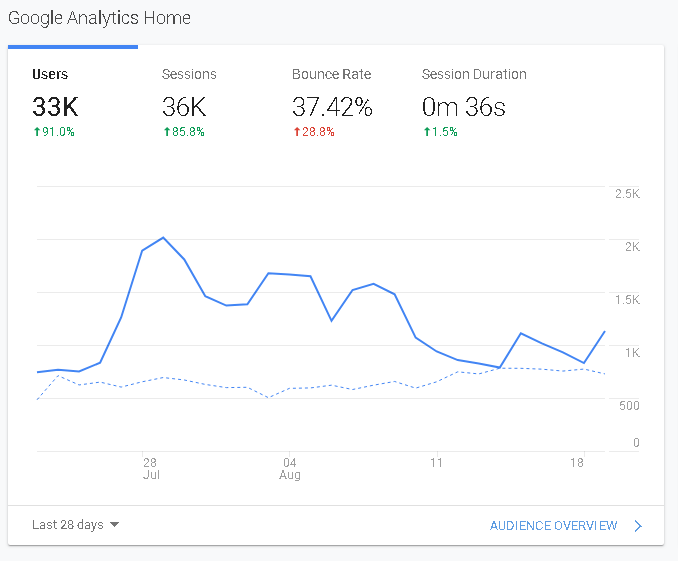This screenshot has width=678, height=561.
Task: Click the 2.5K y-axis label
Action: (x=627, y=194)
